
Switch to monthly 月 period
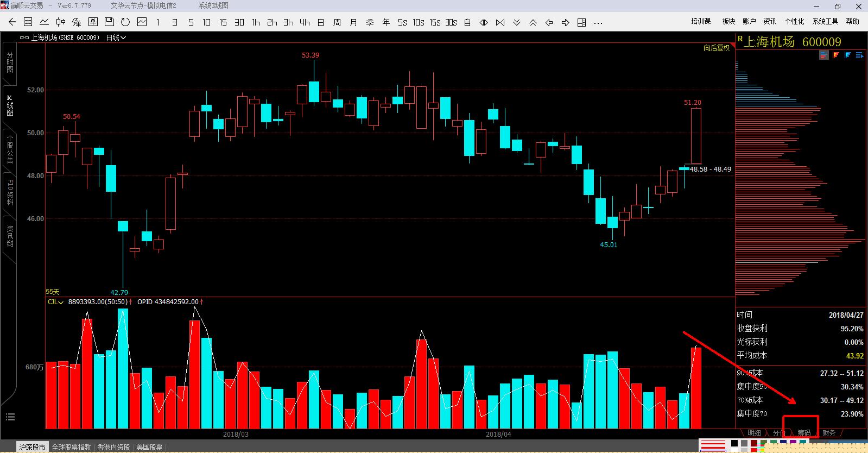tap(353, 22)
